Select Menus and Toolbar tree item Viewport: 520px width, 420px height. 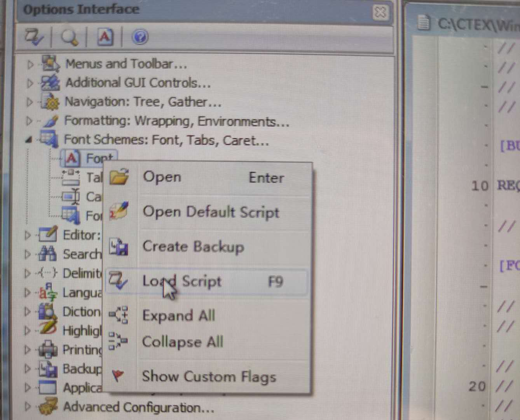126,63
